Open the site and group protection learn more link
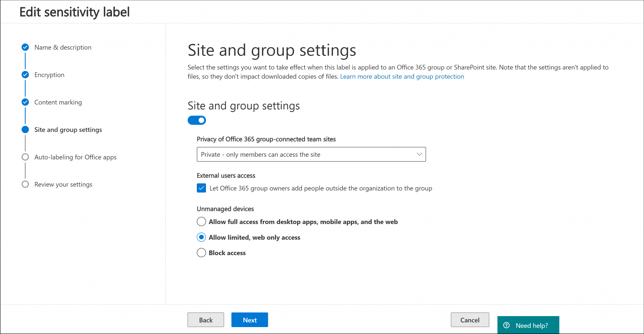 click(x=402, y=76)
